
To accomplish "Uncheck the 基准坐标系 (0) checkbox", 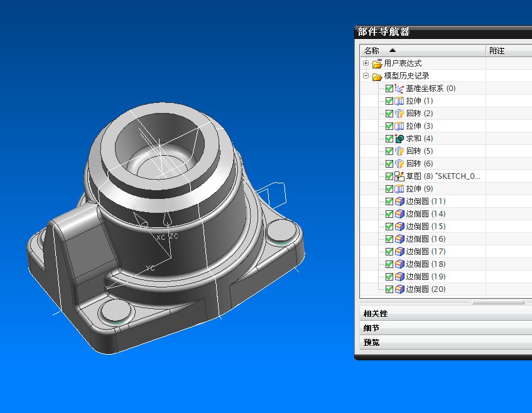I will click(389, 89).
